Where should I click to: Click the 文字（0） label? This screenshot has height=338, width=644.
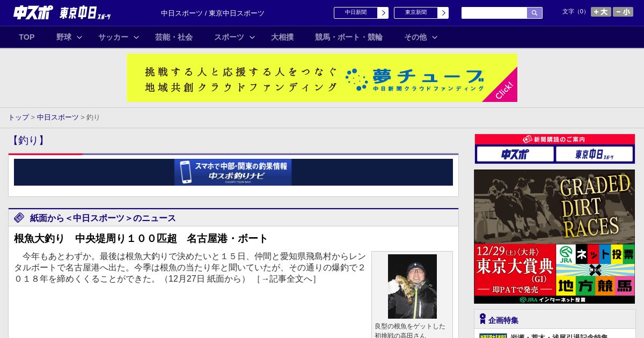[575, 11]
